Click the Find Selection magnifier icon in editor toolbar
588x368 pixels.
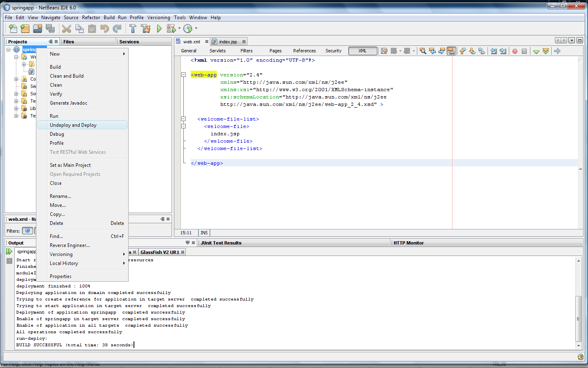[423, 51]
